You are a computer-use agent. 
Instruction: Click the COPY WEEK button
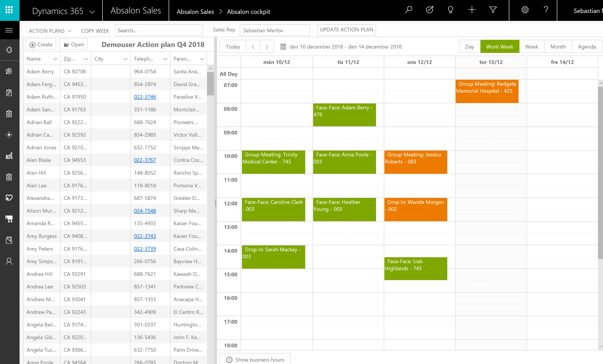pos(95,31)
